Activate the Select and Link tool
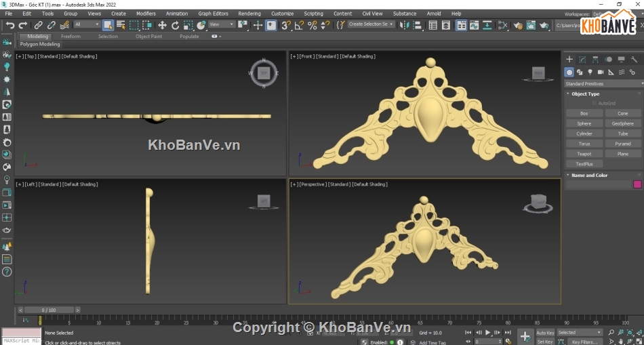644x345 pixels. [38, 25]
